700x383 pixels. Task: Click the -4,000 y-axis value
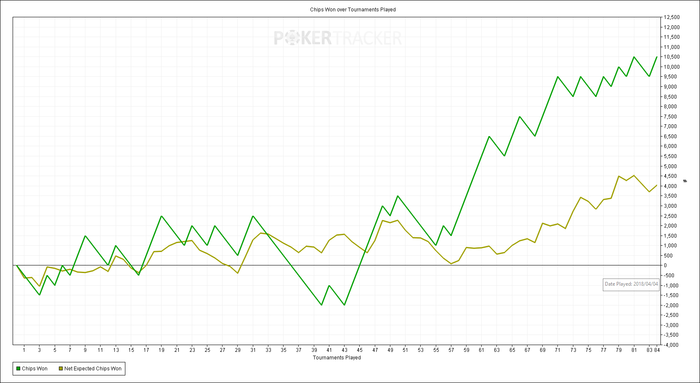[x=672, y=345]
